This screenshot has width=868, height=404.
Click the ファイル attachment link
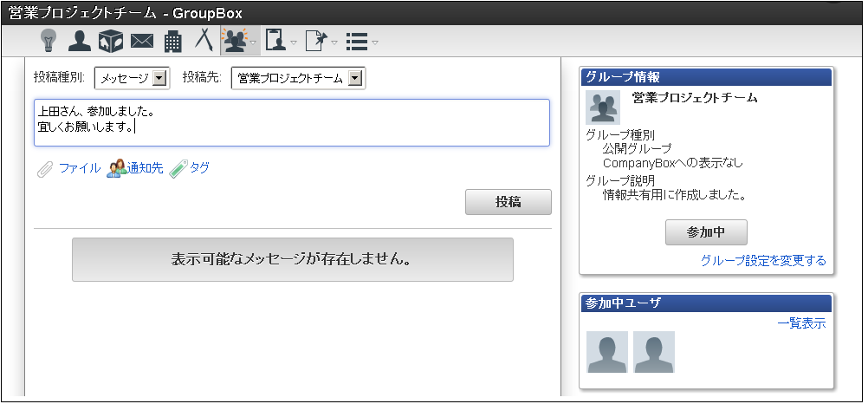(79, 168)
